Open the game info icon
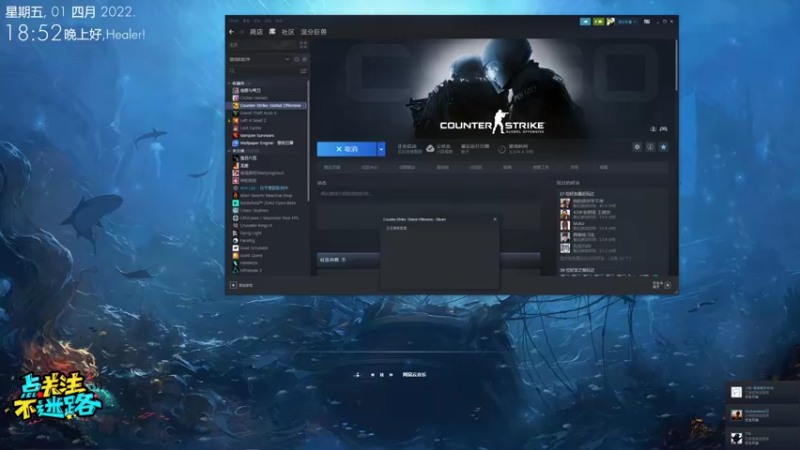This screenshot has height=450, width=800. tap(651, 147)
